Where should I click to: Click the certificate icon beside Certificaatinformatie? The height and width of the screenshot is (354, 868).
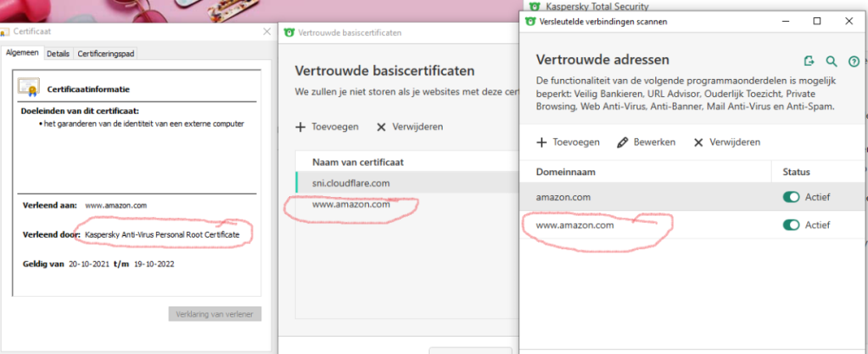[29, 87]
